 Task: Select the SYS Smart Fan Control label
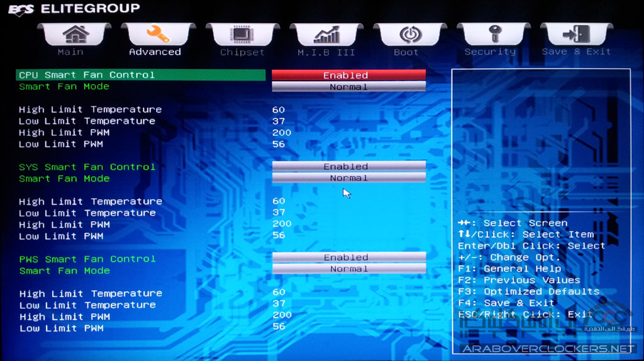coord(87,167)
